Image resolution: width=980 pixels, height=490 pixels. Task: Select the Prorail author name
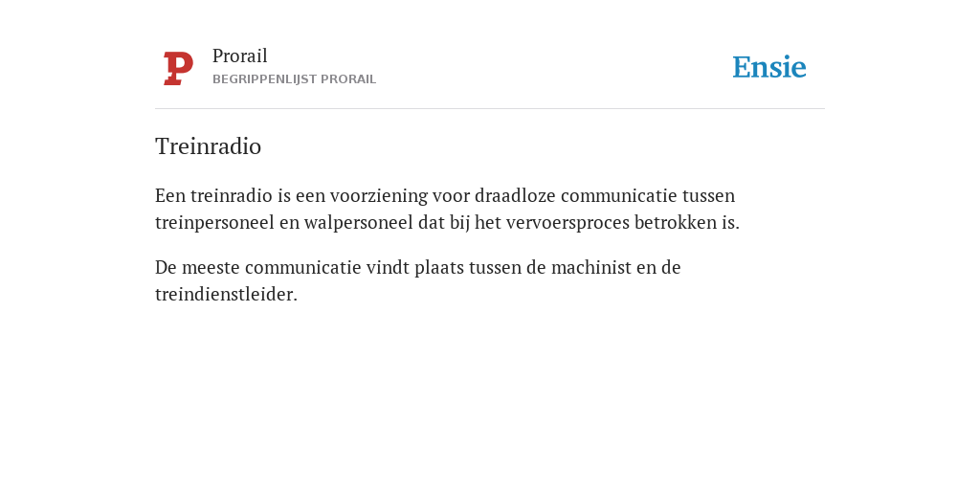pos(240,56)
